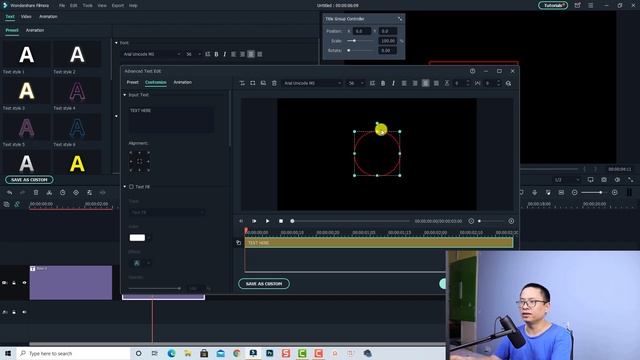Select Text style 4 preset thumbnail

pyautogui.click(x=77, y=91)
